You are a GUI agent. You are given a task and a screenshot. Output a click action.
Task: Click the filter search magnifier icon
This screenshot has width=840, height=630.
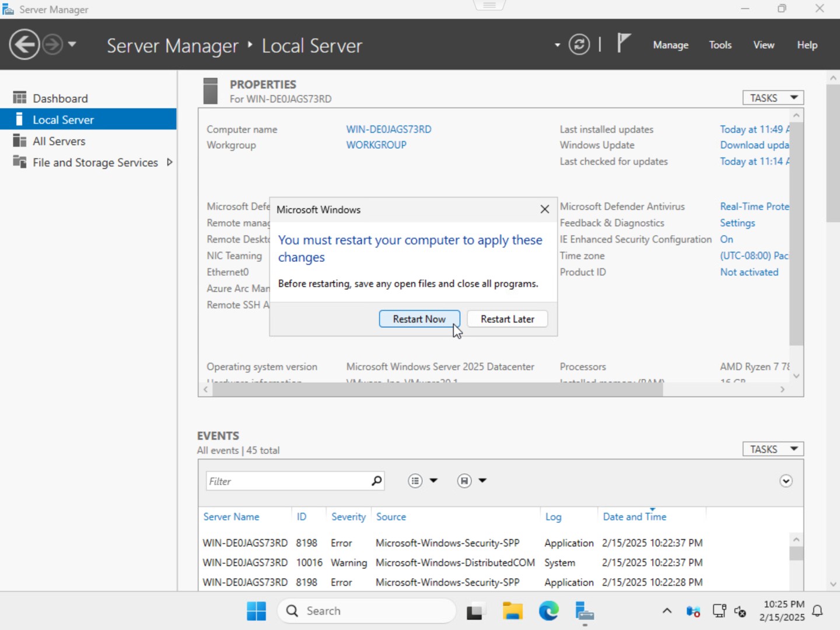[x=377, y=481]
